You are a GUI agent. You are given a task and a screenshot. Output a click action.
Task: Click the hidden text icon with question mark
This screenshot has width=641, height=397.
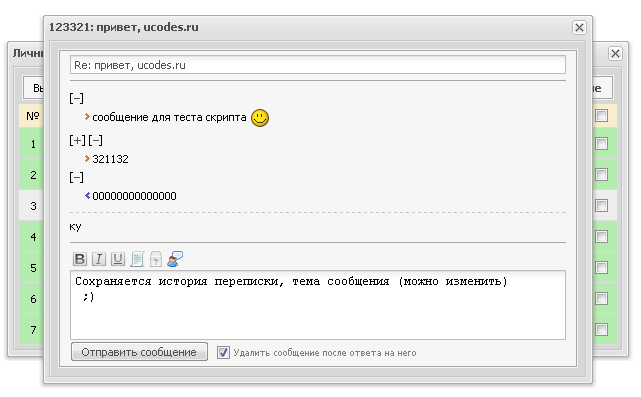click(156, 259)
